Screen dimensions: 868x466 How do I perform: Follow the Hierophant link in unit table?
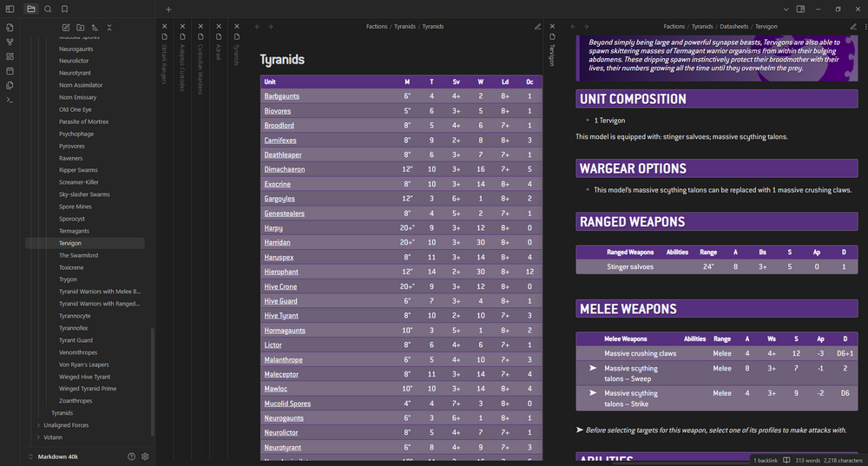coord(280,272)
